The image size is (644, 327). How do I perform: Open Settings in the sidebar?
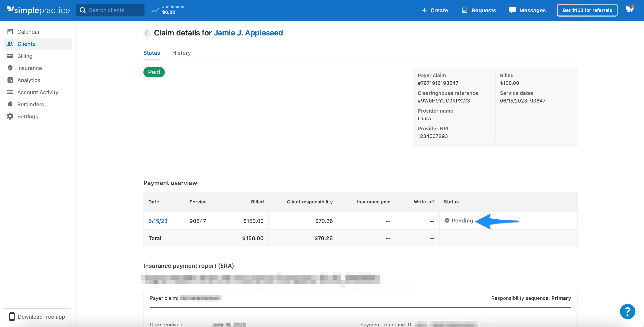tap(37, 116)
